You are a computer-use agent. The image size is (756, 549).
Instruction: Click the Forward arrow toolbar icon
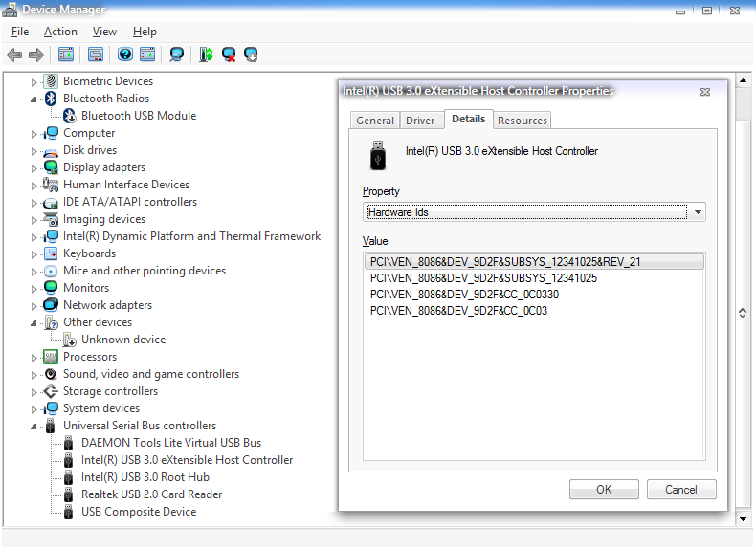point(36,55)
